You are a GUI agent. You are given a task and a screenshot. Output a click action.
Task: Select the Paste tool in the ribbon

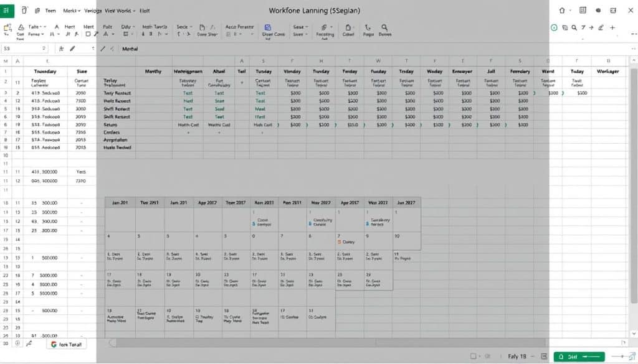[8, 28]
